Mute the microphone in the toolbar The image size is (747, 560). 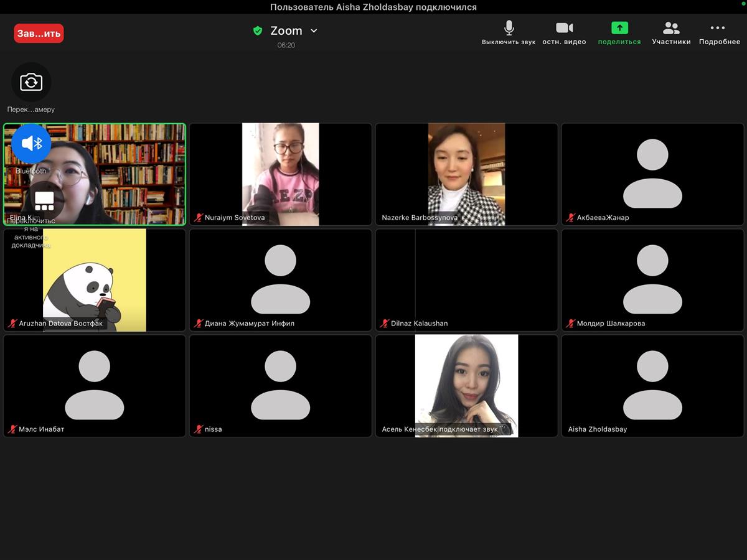coord(509,29)
